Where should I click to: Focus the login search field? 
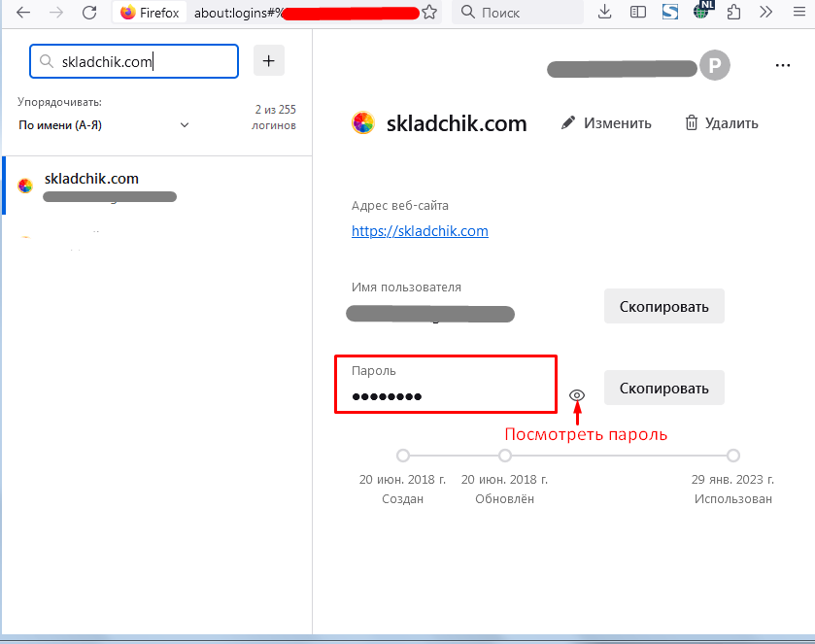[134, 61]
